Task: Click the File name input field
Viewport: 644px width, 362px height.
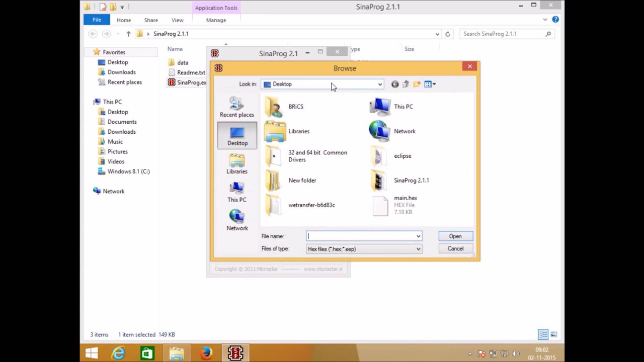Action: point(361,236)
